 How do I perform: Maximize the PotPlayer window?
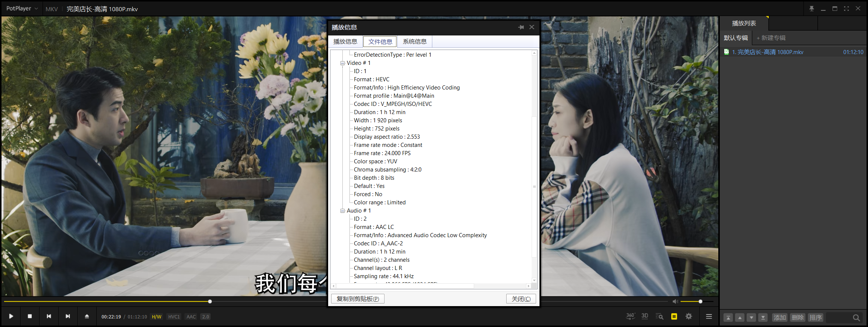pyautogui.click(x=835, y=9)
